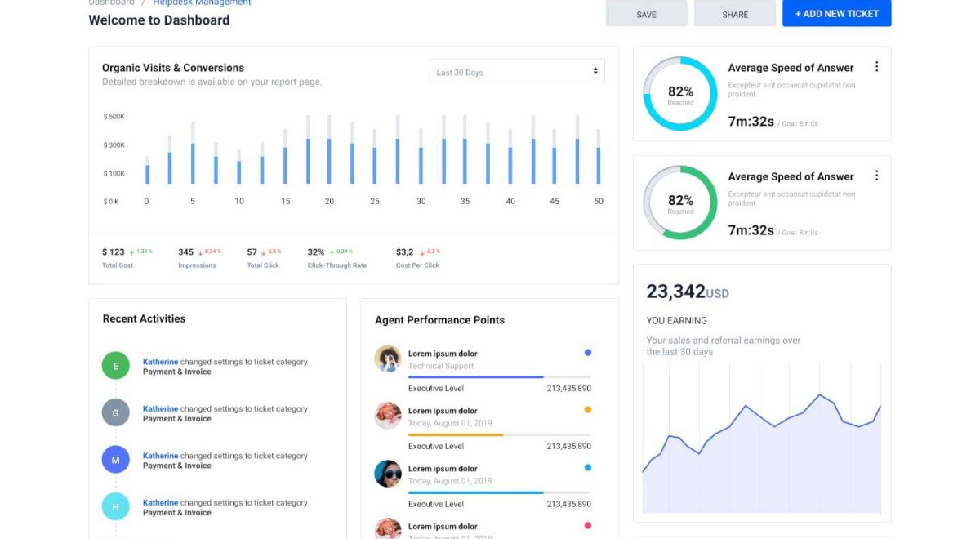Image resolution: width=980 pixels, height=539 pixels.
Task: Click the agent avatar wearing sunglasses
Action: pos(388,474)
